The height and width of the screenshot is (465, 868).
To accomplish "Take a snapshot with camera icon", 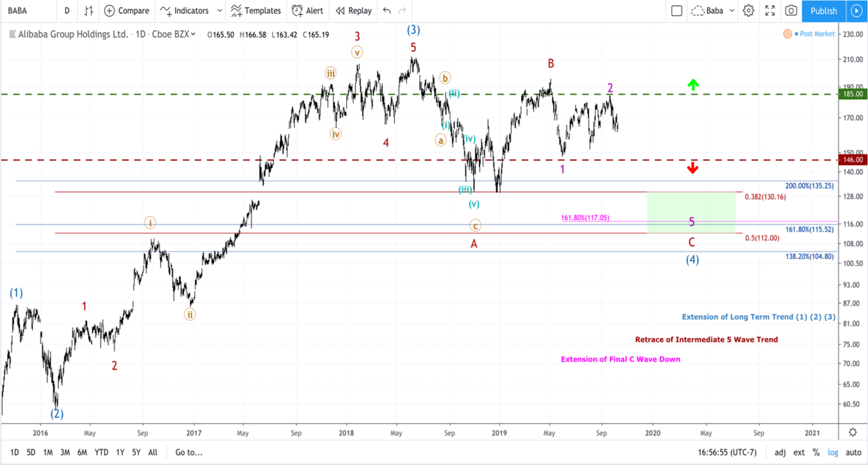I will point(791,11).
